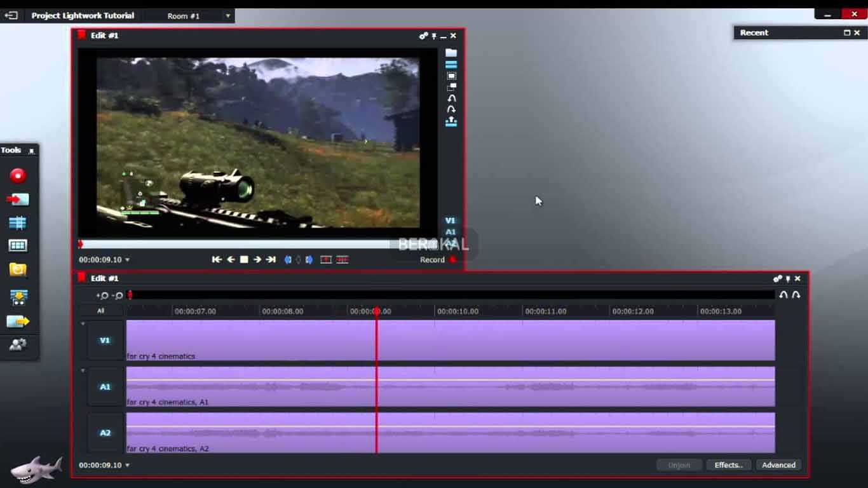Click the red playhead marker on the ruler
The image size is (868, 488).
point(377,311)
